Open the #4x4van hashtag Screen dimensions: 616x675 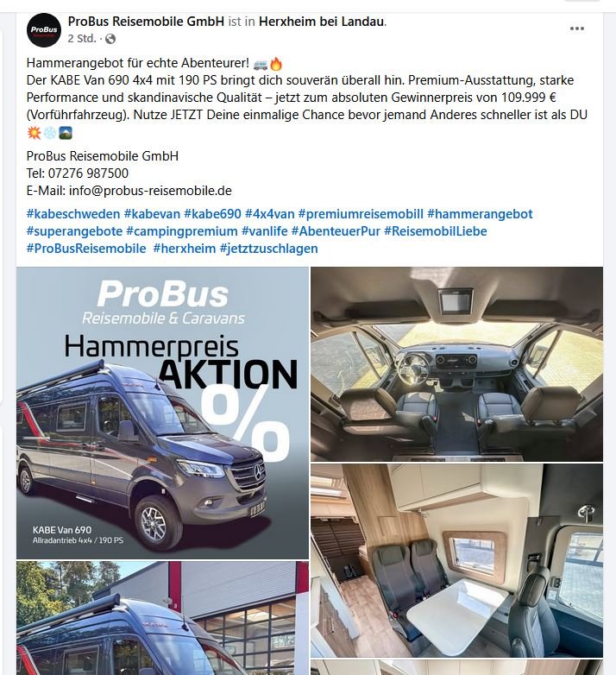[x=270, y=214]
